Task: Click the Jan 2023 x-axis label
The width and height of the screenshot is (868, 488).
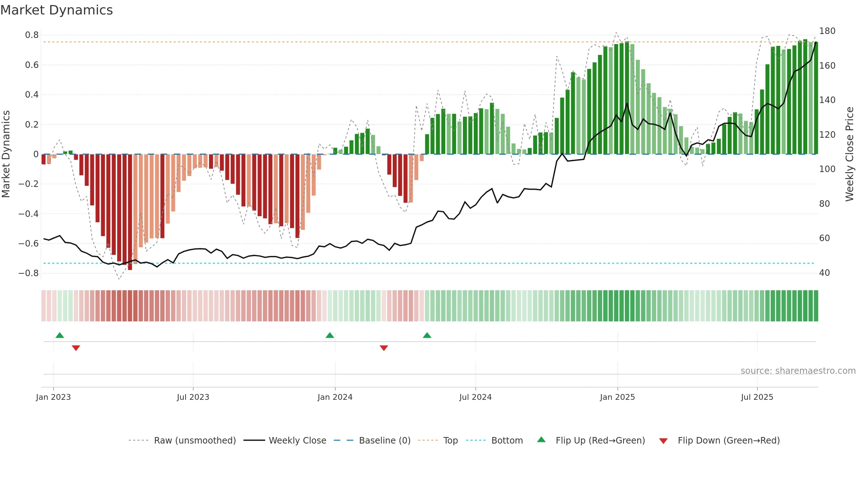Action: point(54,397)
